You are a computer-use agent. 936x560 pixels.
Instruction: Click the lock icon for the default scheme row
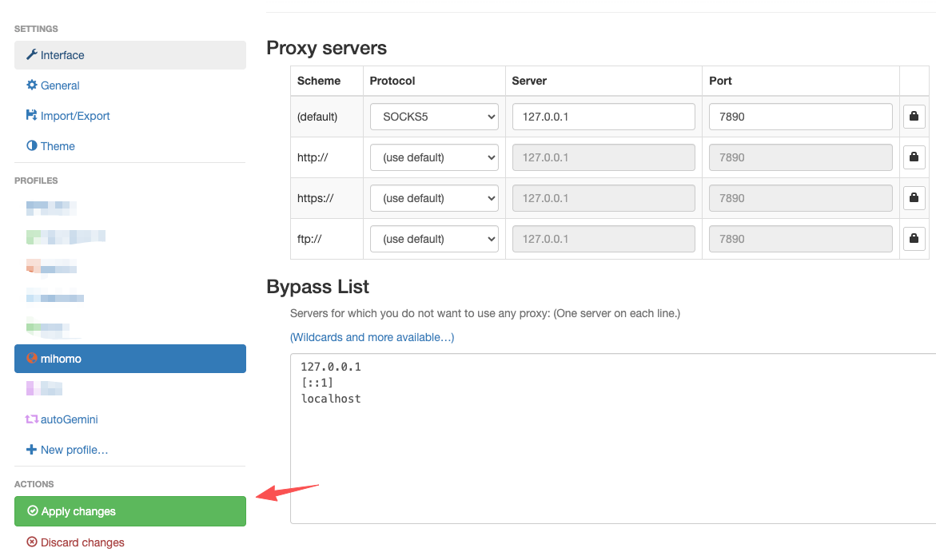[914, 117]
